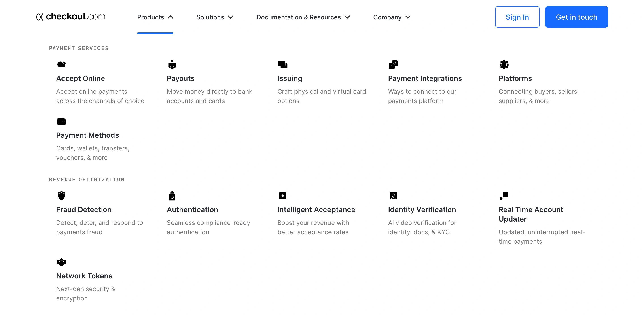The width and height of the screenshot is (644, 317).
Task: Click the Get in touch button
Action: pyautogui.click(x=576, y=17)
